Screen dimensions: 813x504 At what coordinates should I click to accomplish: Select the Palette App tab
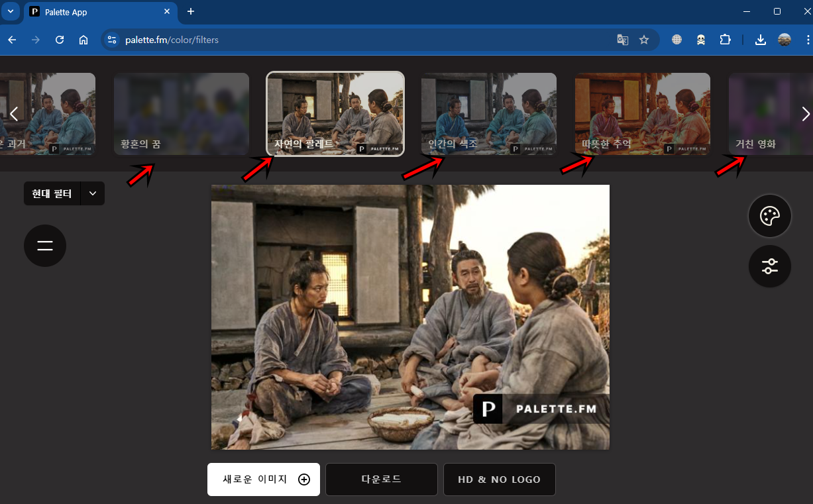(99, 12)
